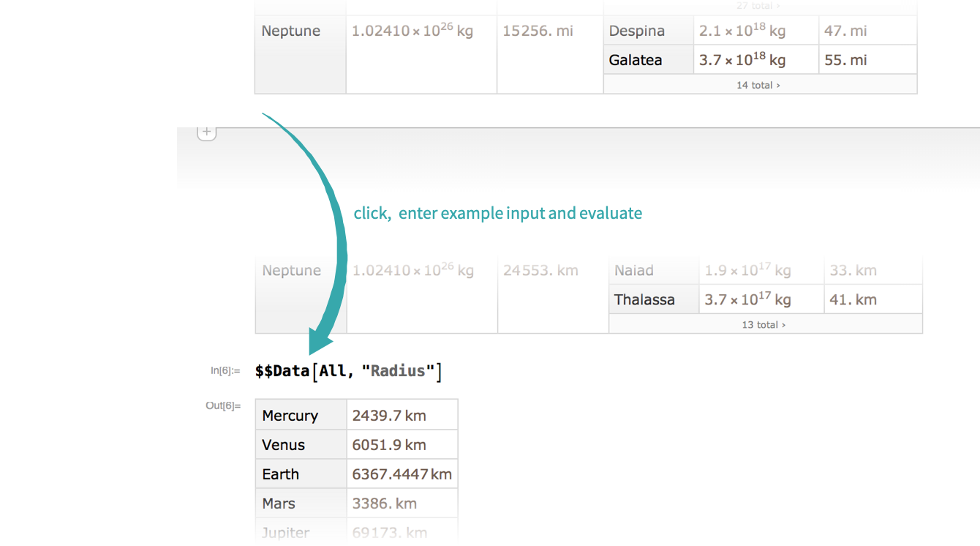The height and width of the screenshot is (546, 980).
Task: Click Earth's radius value 6367.4447 km
Action: tap(402, 474)
